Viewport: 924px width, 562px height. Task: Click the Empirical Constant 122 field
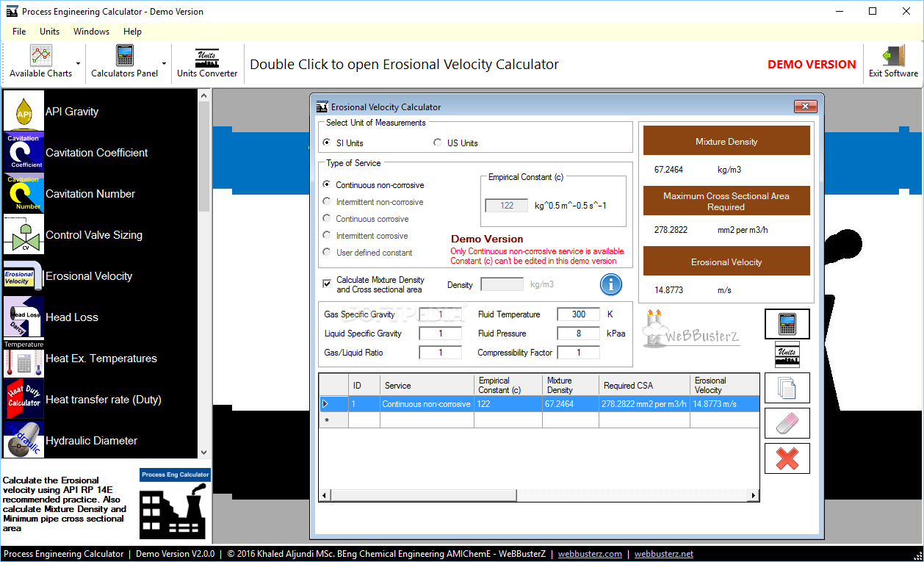tap(507, 206)
